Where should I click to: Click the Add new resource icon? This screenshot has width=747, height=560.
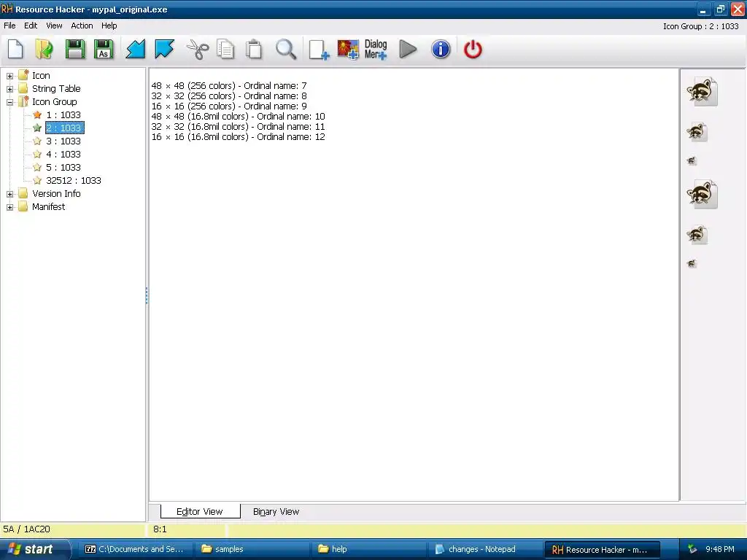point(319,50)
